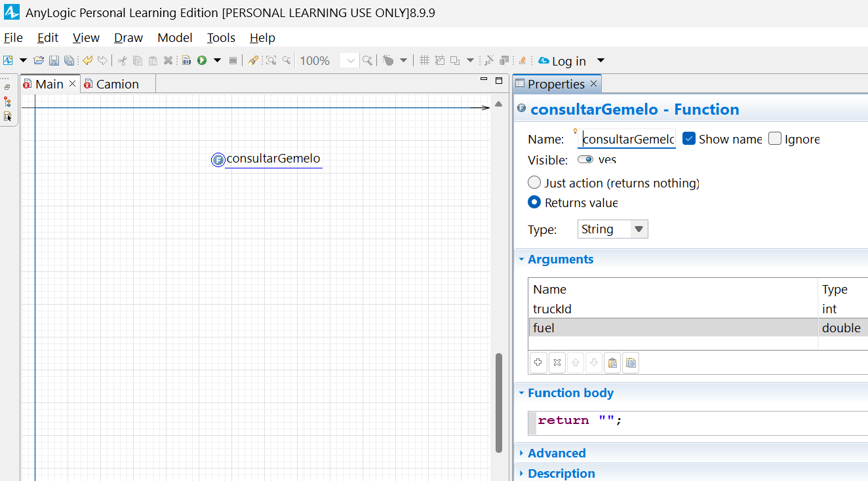Click the add argument plus icon

tap(538, 362)
